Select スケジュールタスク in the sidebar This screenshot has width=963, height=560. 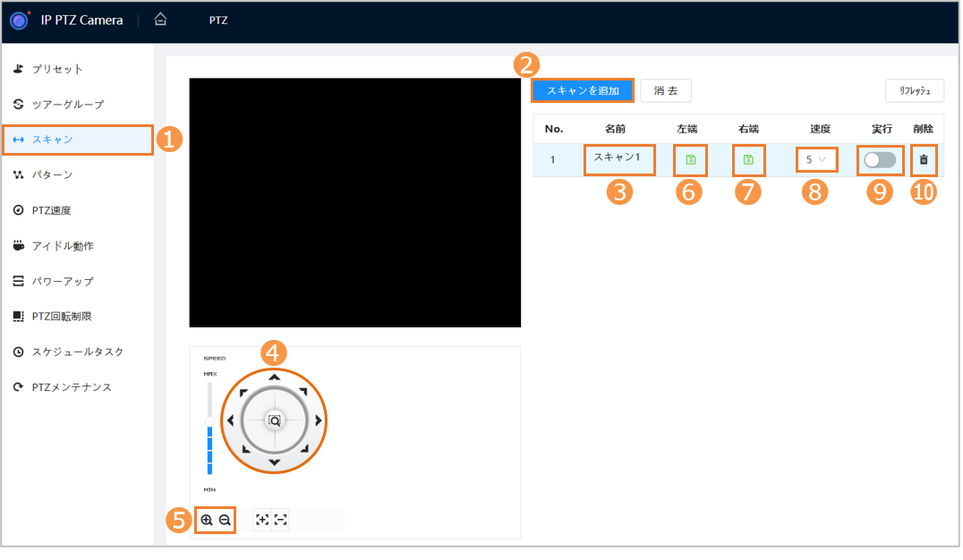(x=78, y=352)
